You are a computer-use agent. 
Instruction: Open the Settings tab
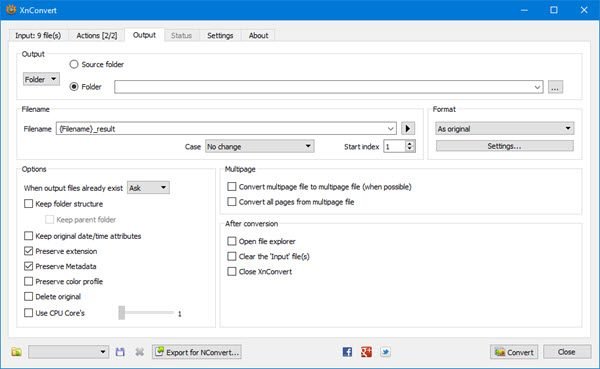(220, 36)
